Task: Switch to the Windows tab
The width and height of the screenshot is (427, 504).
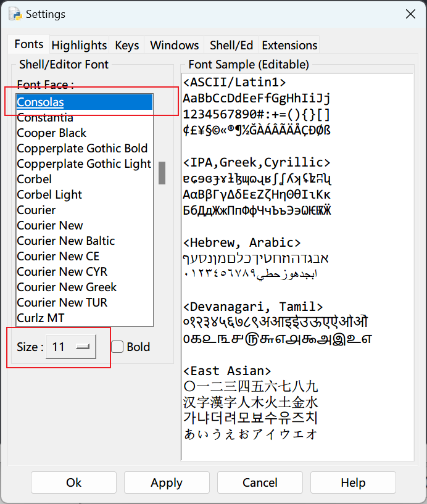Action: [174, 45]
